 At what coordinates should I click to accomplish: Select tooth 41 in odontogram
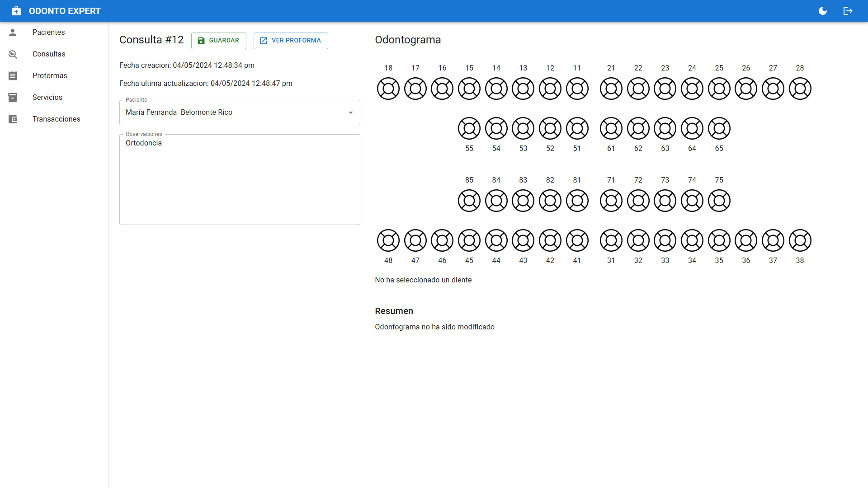pos(577,240)
